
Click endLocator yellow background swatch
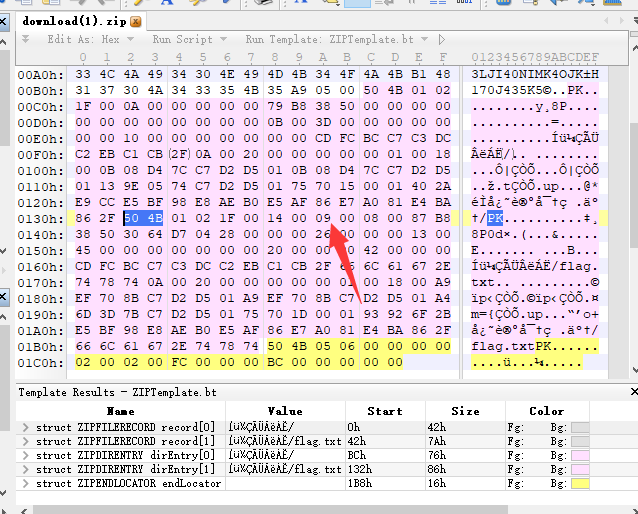[x=580, y=483]
